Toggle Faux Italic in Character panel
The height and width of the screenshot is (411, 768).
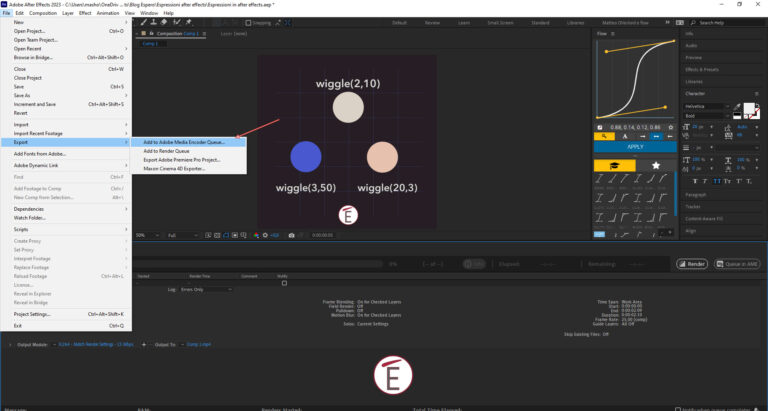coord(705,181)
